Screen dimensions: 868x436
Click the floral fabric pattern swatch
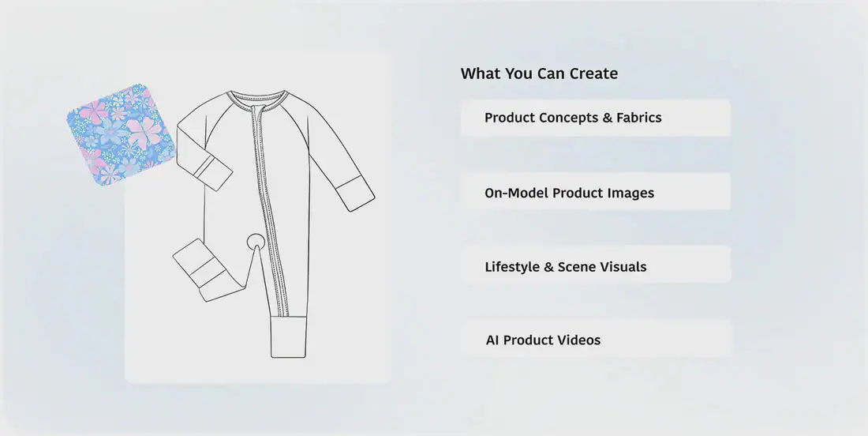coord(121,134)
